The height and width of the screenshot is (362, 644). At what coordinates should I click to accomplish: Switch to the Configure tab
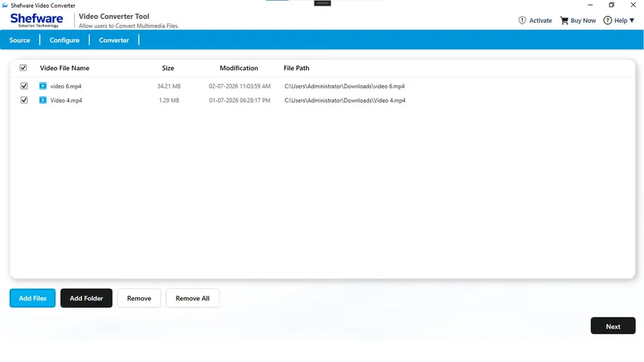[64, 40]
